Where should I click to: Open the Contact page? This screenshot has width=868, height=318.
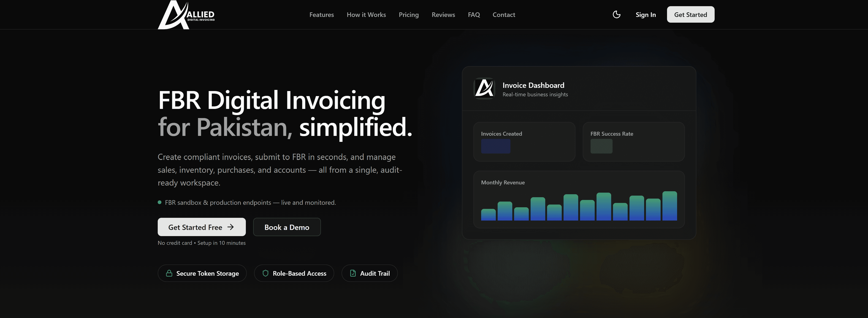tap(504, 14)
